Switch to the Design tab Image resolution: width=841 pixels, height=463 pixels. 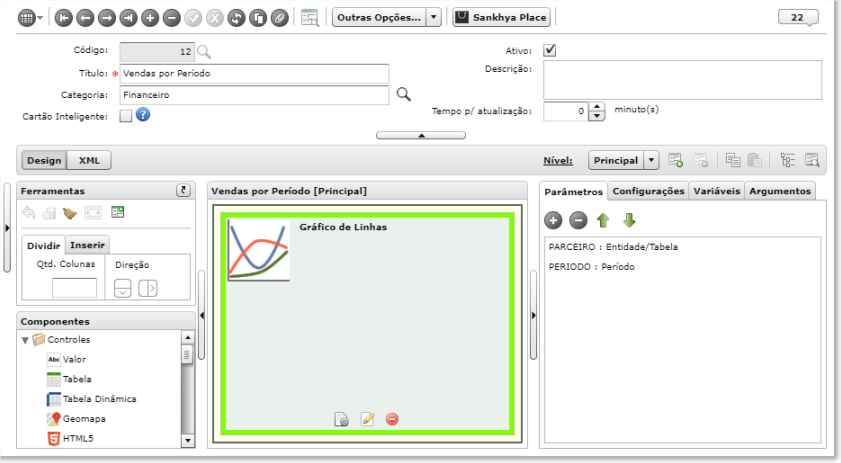[x=44, y=160]
